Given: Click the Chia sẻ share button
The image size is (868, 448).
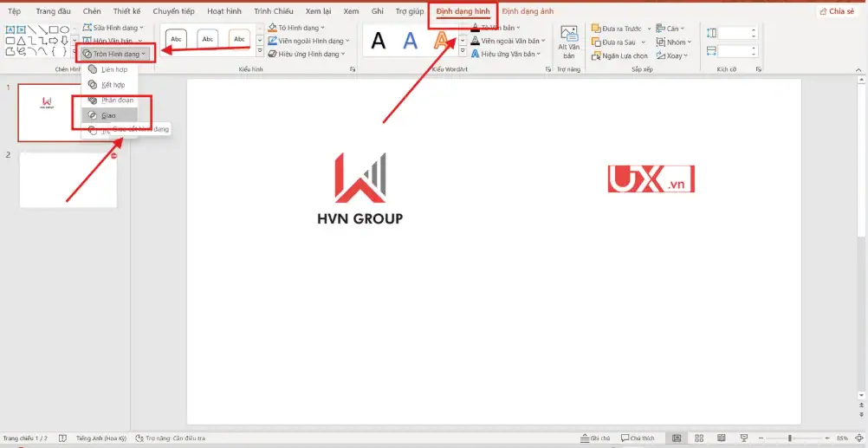Looking at the screenshot, I should click(837, 11).
